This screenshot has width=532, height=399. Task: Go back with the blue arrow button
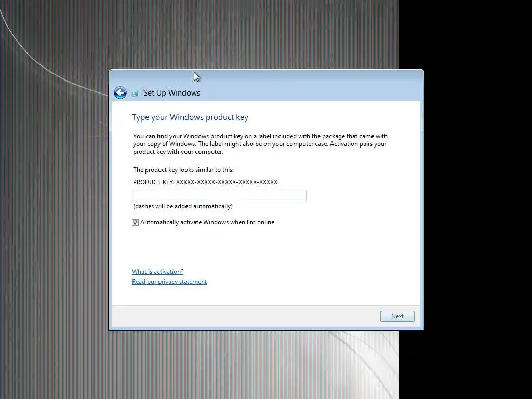[120, 92]
